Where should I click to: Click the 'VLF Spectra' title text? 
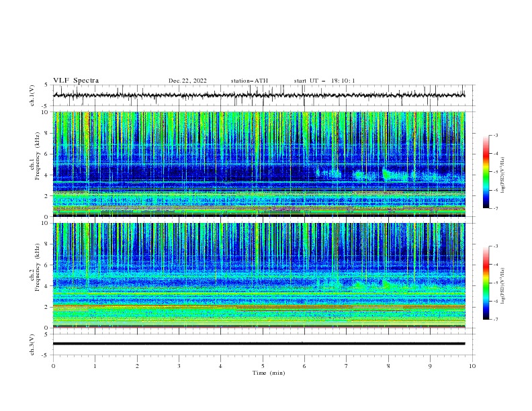(76, 81)
